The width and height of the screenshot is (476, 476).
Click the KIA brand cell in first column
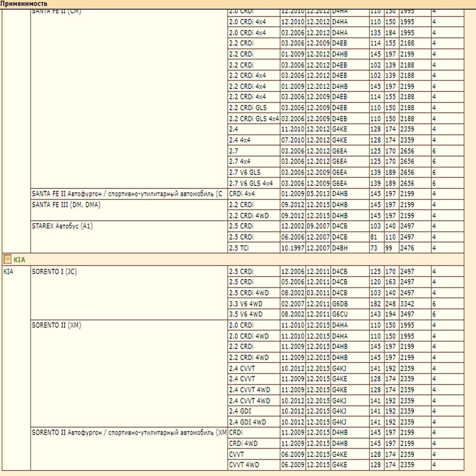coord(8,272)
